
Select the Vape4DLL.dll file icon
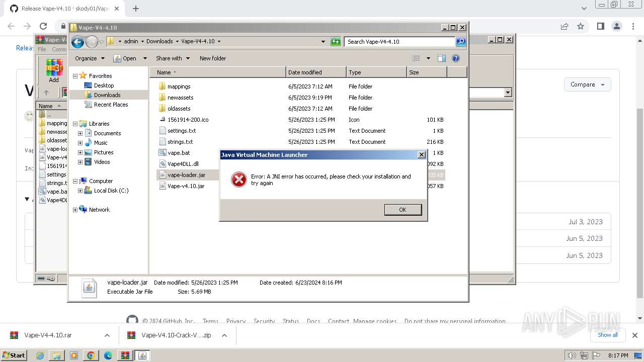pos(162,164)
